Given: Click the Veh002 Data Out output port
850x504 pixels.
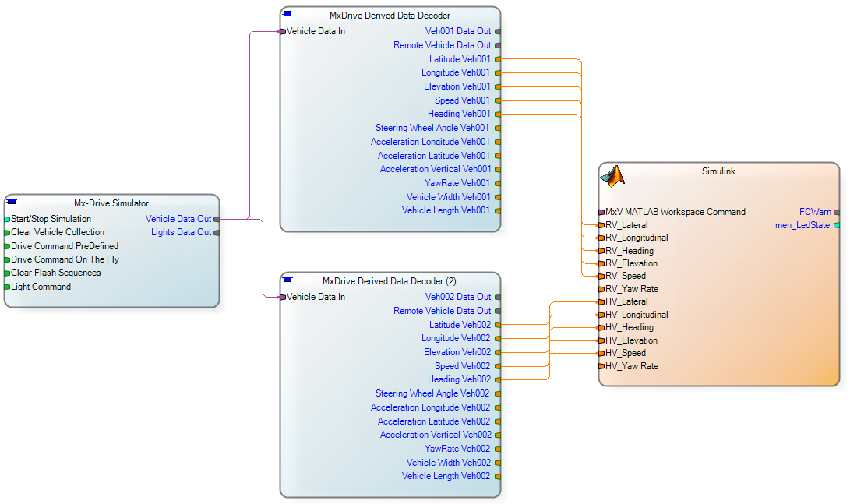Looking at the screenshot, I should click(x=498, y=297).
